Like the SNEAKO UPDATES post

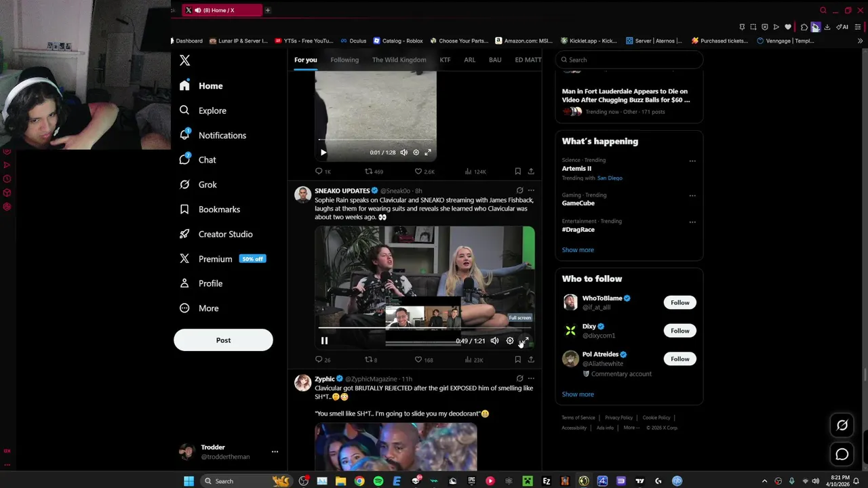(x=424, y=360)
